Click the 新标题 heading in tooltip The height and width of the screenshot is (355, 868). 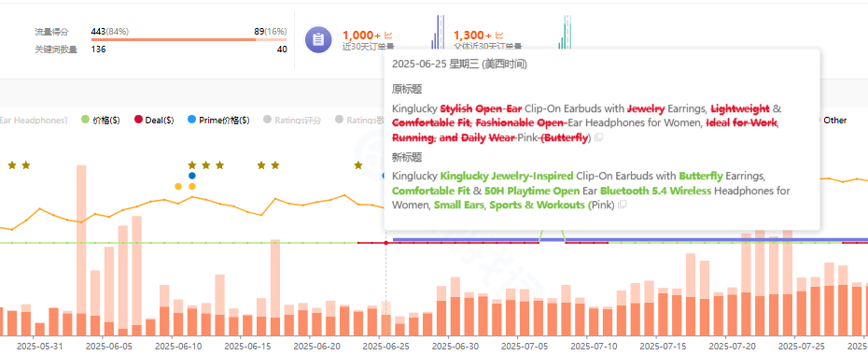pyautogui.click(x=407, y=157)
